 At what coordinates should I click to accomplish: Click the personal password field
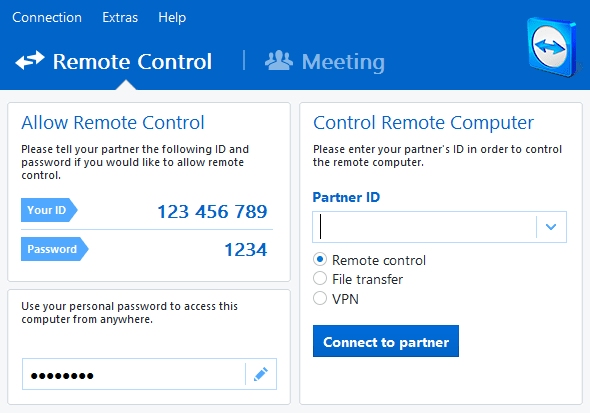pyautogui.click(x=134, y=374)
